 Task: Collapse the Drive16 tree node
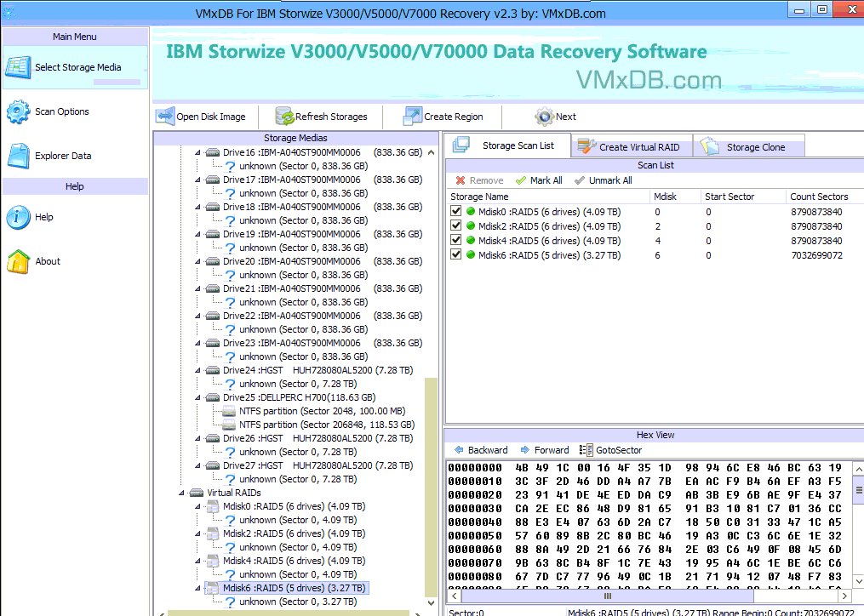[x=197, y=152]
